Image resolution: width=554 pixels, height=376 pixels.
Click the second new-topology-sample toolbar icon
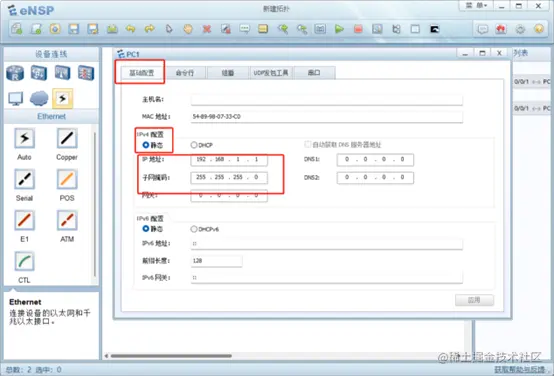click(x=36, y=29)
